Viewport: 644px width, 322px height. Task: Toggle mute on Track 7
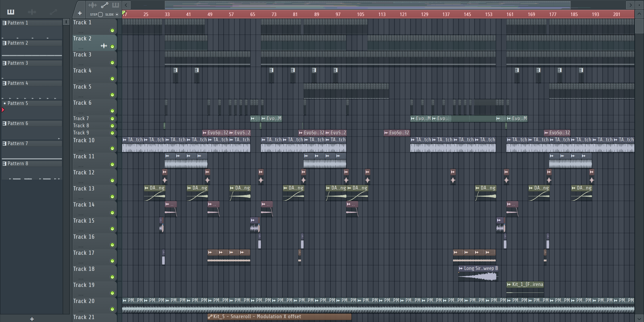[x=112, y=119]
